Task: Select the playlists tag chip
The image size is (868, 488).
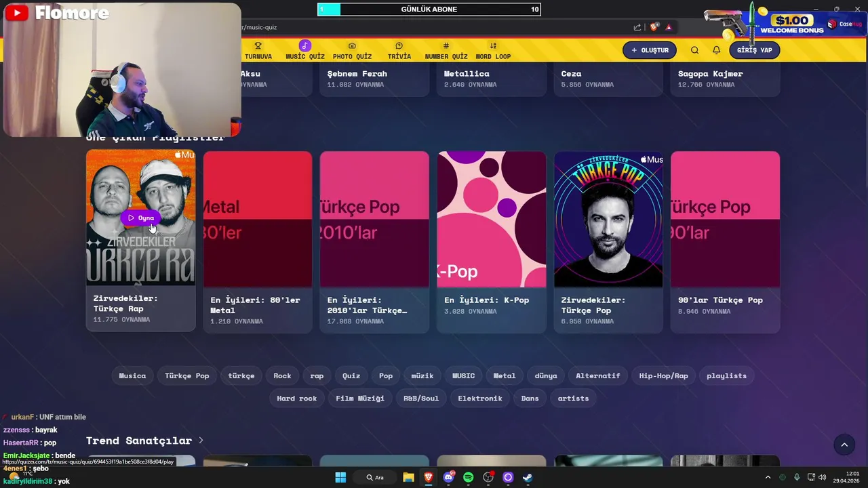Action: (x=726, y=375)
